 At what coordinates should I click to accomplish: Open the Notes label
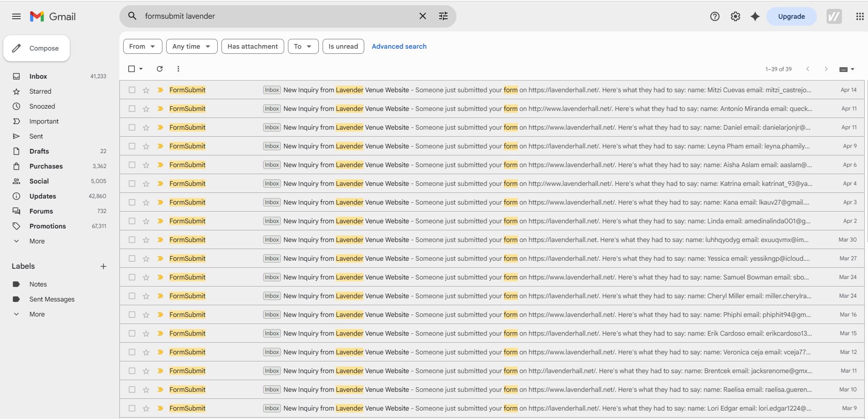pyautogui.click(x=38, y=284)
